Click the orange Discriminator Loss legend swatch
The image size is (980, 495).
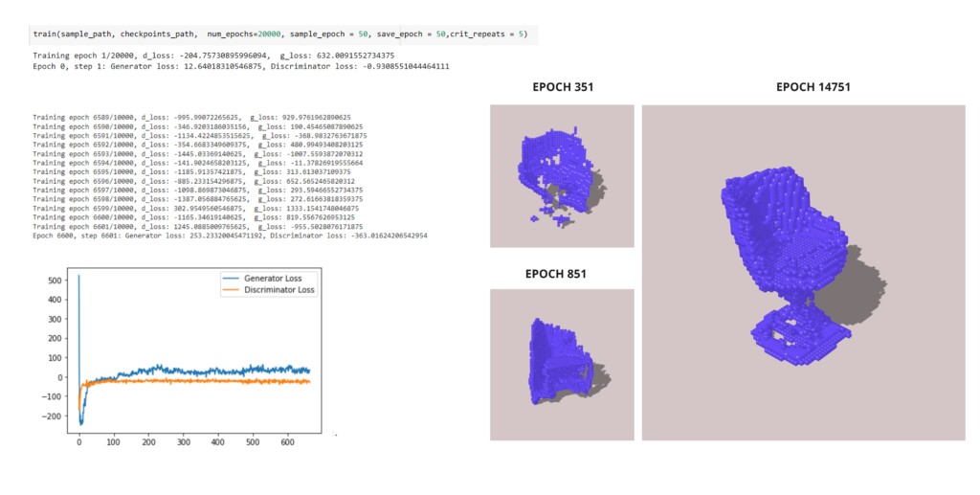pos(231,289)
